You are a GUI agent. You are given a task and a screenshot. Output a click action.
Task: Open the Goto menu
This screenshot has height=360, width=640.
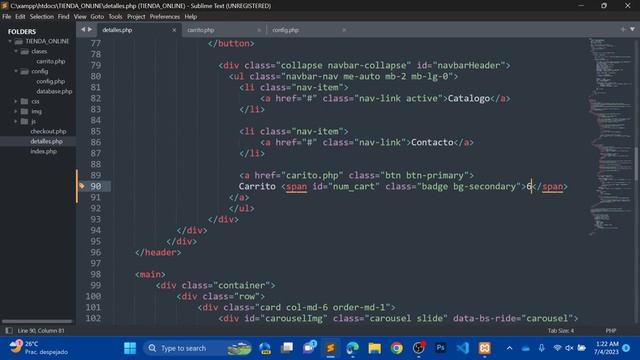tap(97, 17)
